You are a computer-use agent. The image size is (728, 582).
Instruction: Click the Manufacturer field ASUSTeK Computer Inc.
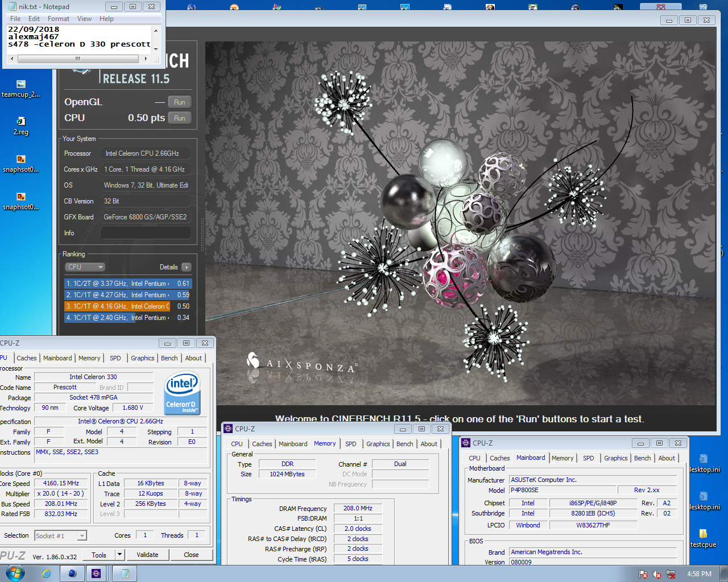593,480
